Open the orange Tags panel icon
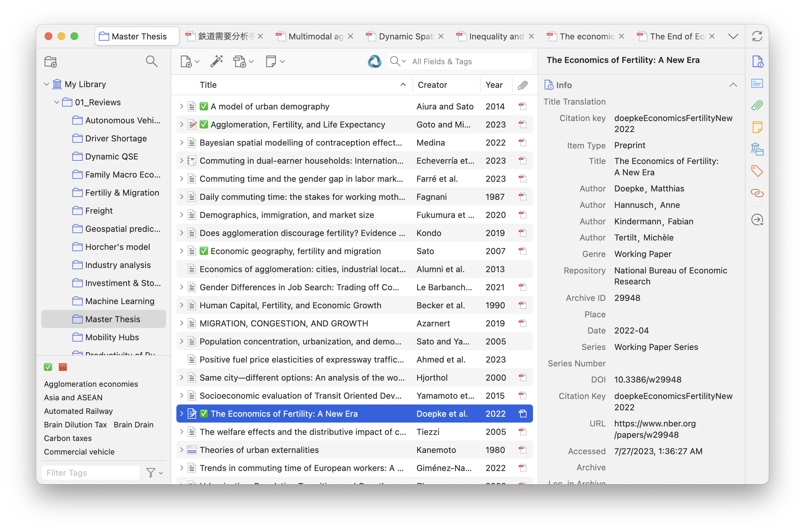 pos(757,171)
